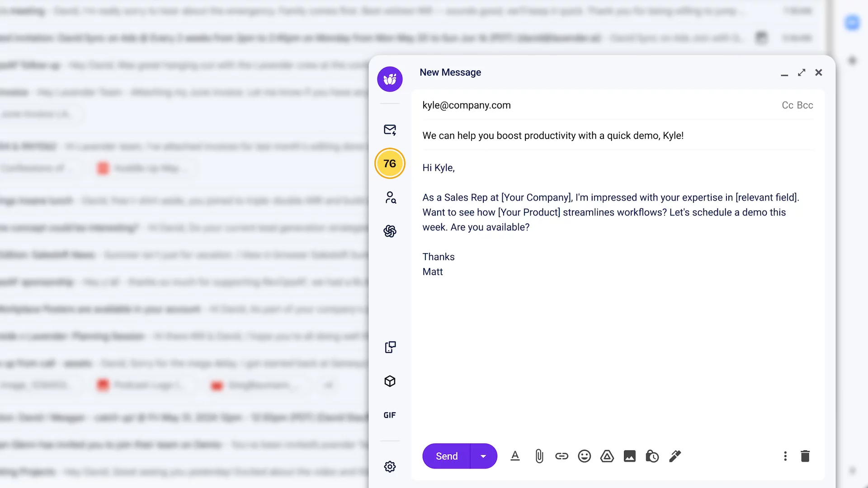Screen dimensions: 868x488
Task: Click the mobile preview icon
Action: (390, 347)
